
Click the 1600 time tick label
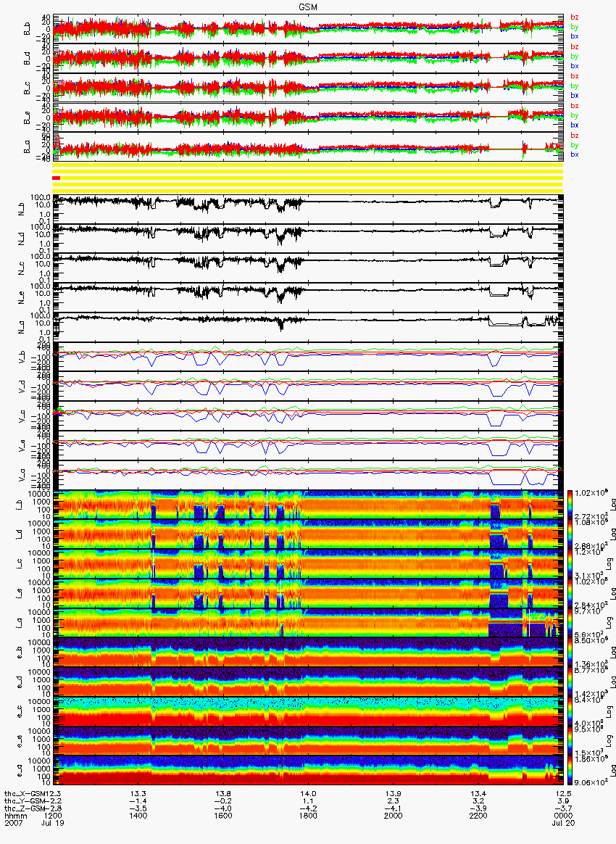coord(223,816)
